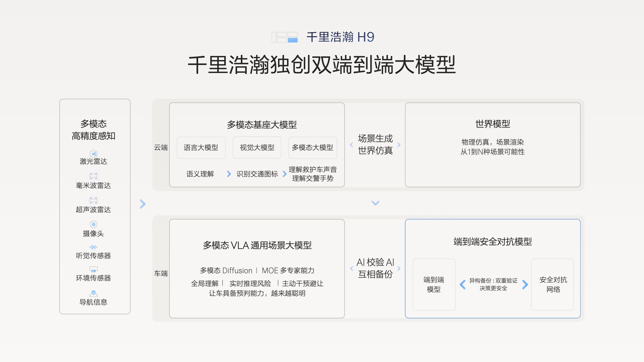Viewport: 644px width, 362px height.
Task: Click the left chevron beside 场景生成 世界仿真
Action: 351,145
